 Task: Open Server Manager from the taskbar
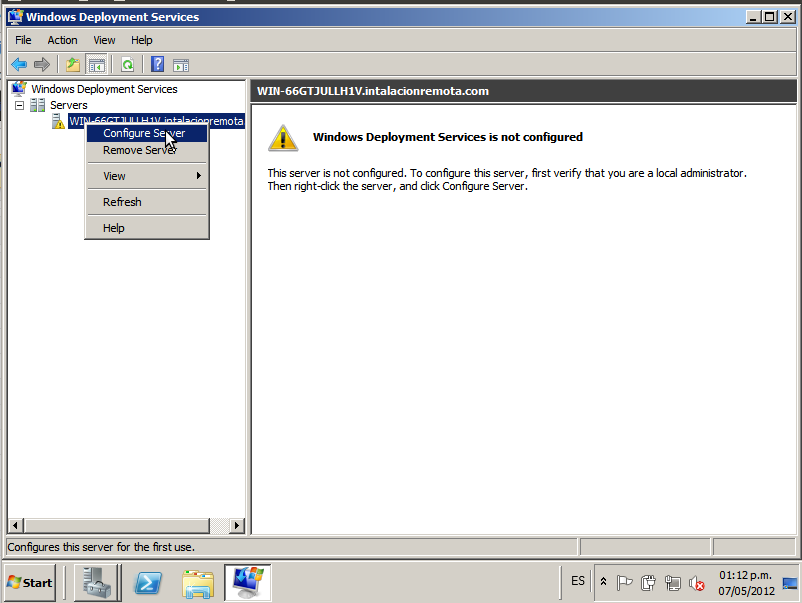pos(97,582)
